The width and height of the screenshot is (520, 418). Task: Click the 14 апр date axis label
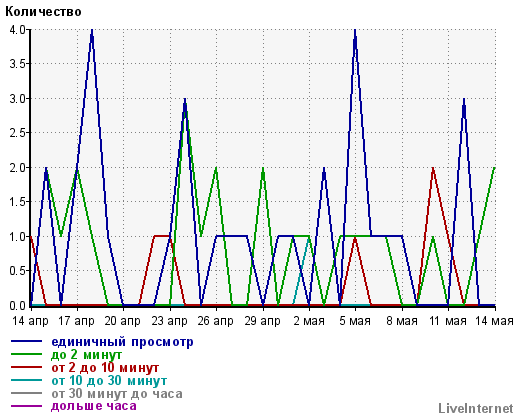(30, 321)
